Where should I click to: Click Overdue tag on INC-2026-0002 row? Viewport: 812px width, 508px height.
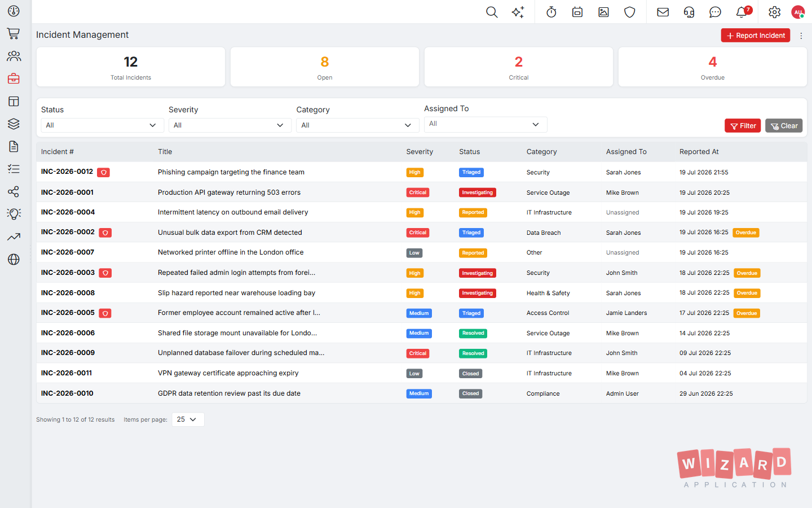(745, 233)
